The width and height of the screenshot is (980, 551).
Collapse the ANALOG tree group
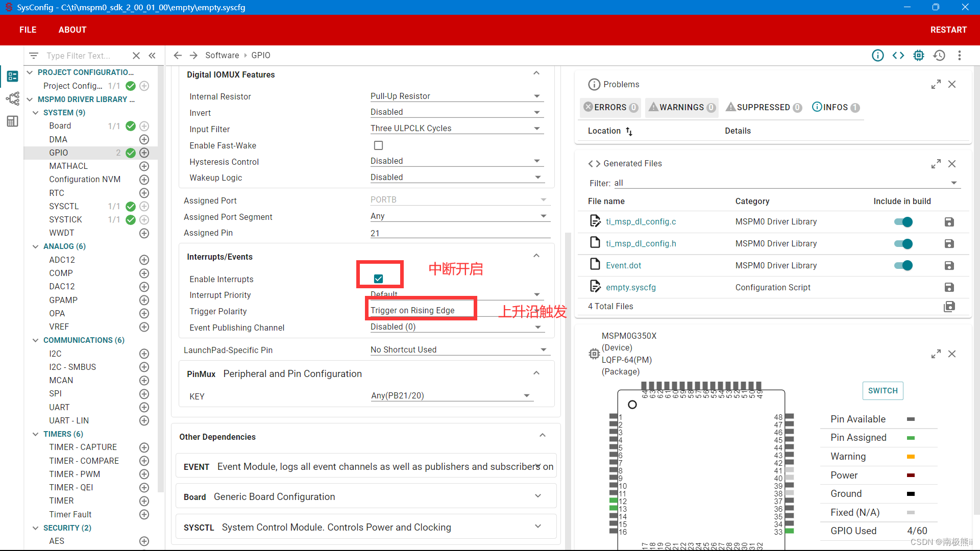pyautogui.click(x=35, y=246)
